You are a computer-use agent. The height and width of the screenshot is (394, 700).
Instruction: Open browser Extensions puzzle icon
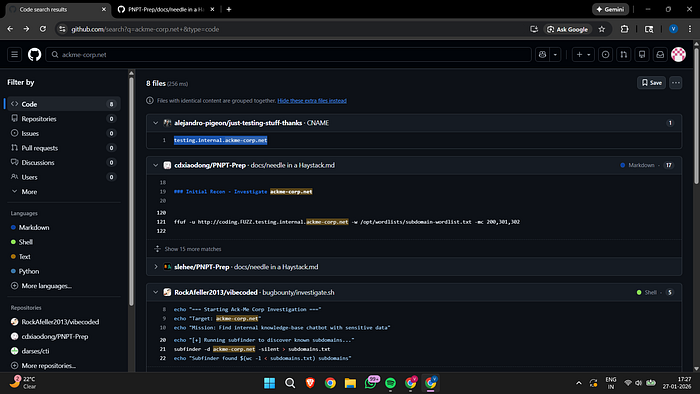(625, 29)
